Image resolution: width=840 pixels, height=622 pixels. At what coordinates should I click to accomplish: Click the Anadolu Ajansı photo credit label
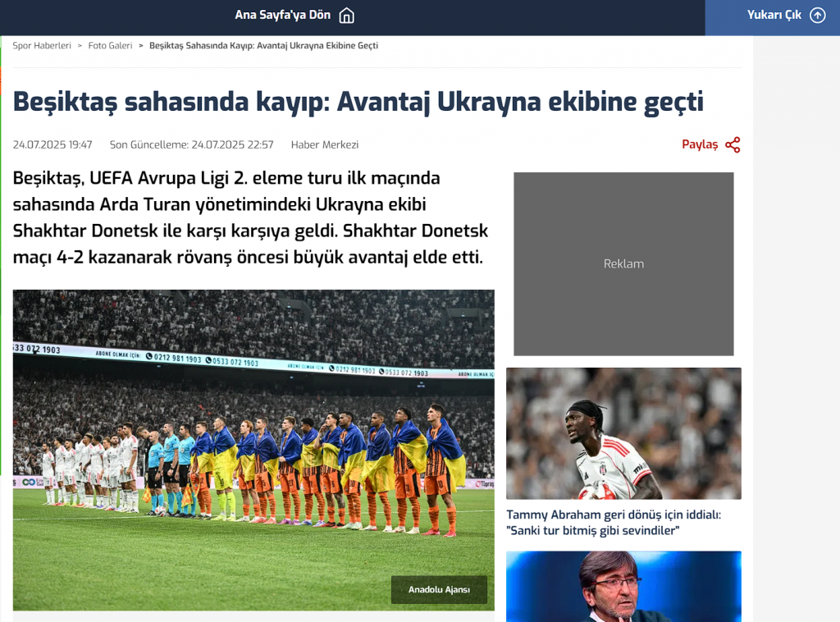point(440,589)
